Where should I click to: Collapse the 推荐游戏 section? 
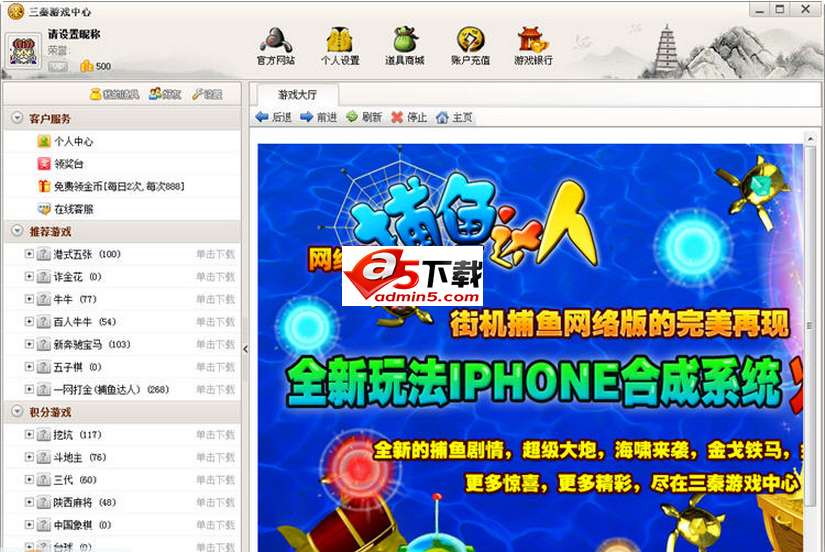pos(17,231)
